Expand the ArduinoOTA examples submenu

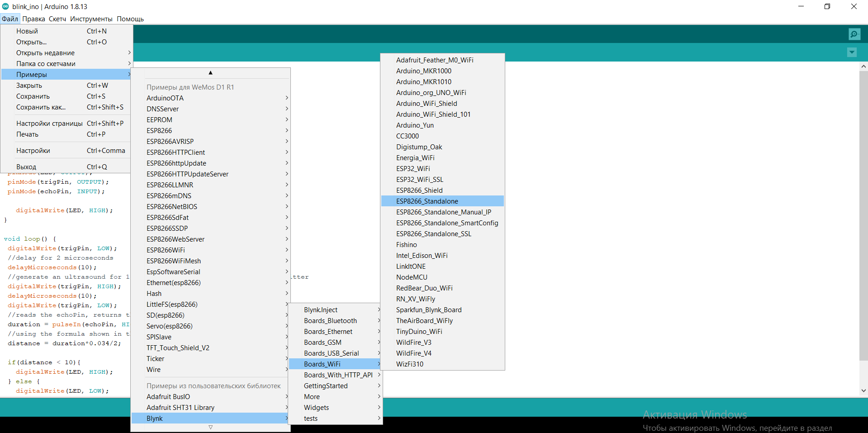click(210, 98)
